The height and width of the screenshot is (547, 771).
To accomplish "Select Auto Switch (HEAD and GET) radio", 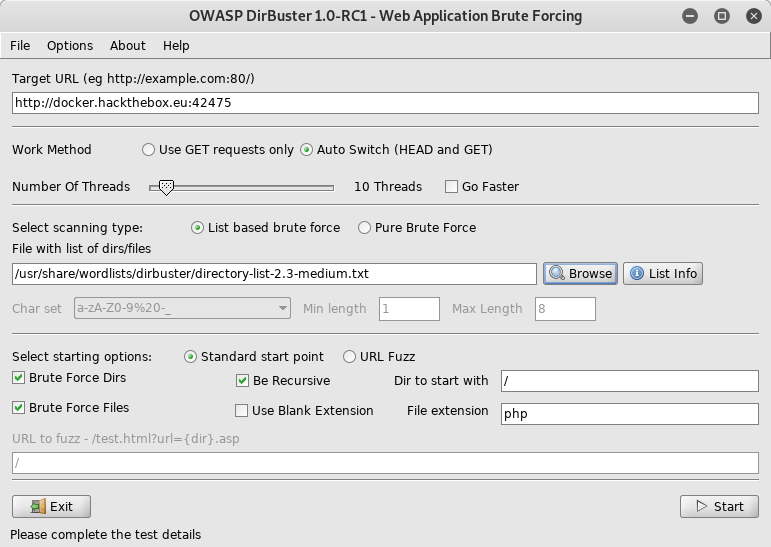I will coord(306,150).
